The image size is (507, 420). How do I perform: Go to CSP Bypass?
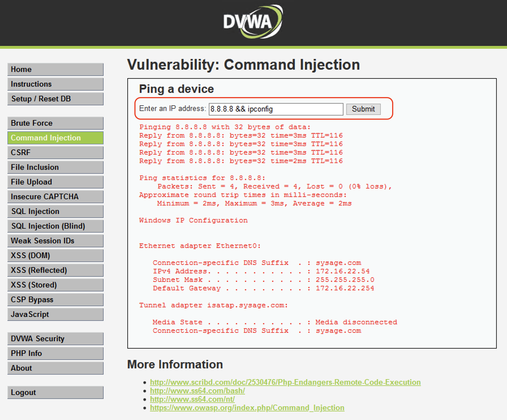pyautogui.click(x=55, y=300)
